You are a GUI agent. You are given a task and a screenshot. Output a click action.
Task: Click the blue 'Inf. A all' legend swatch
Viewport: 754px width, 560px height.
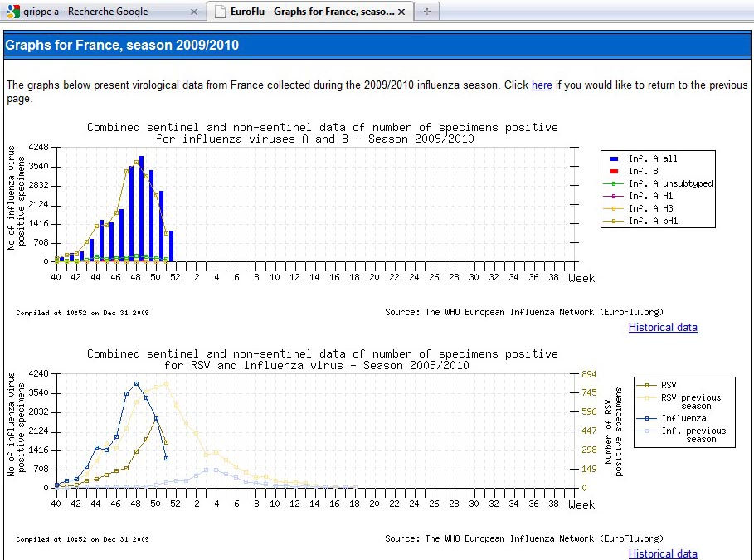click(614, 158)
